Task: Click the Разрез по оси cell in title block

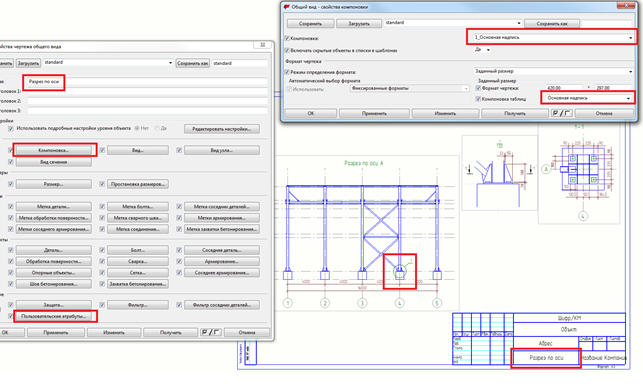Action: 546,358
